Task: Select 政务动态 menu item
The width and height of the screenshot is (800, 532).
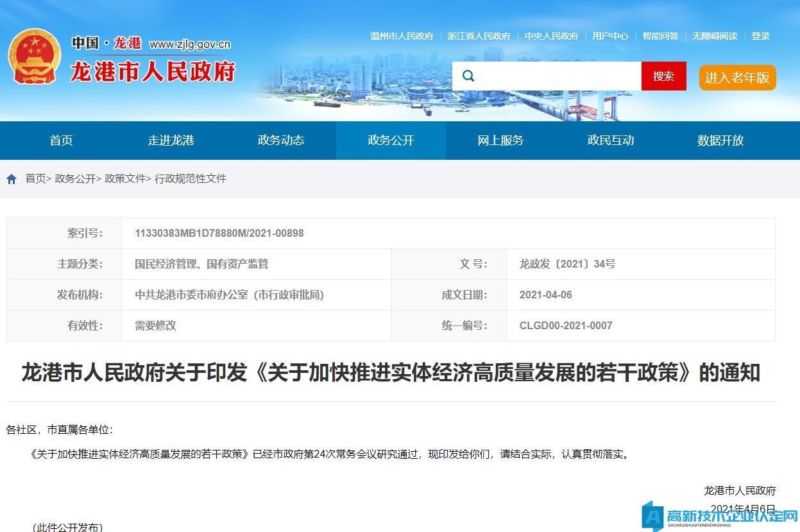Action: coord(281,141)
